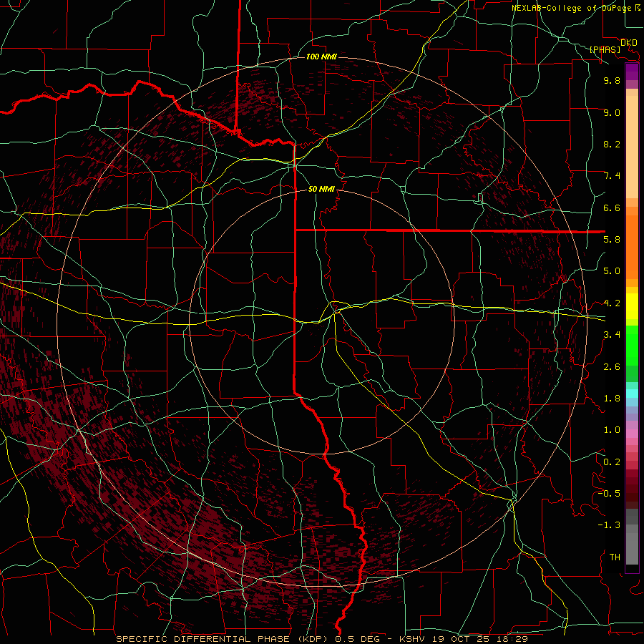Click the "50 NMI" range ring label

point(321,189)
